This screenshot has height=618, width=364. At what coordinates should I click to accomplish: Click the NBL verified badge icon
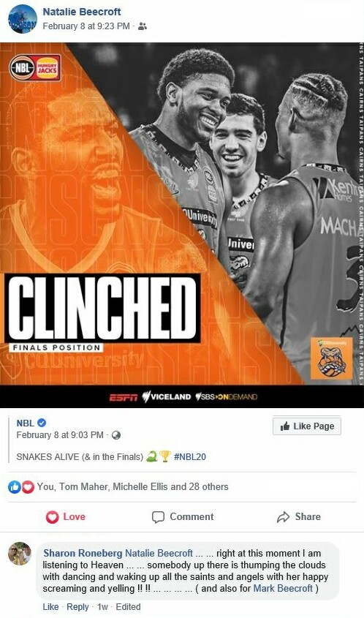42,423
